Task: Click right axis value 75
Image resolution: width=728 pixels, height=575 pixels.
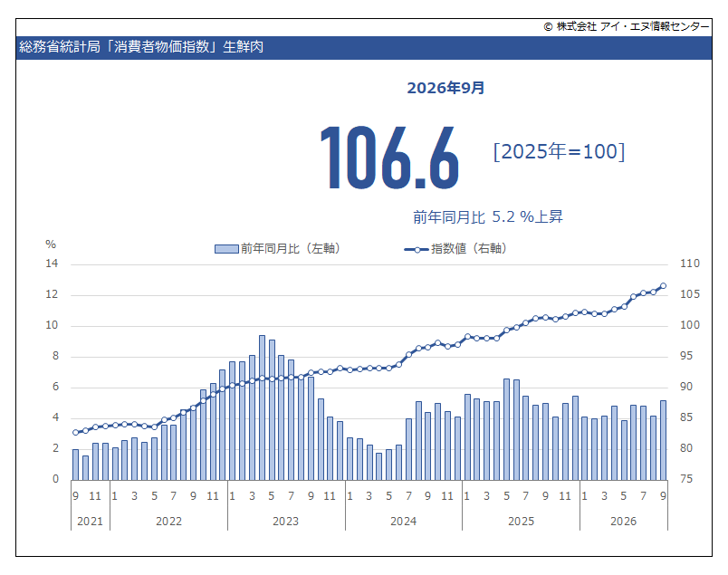Action: coord(686,479)
